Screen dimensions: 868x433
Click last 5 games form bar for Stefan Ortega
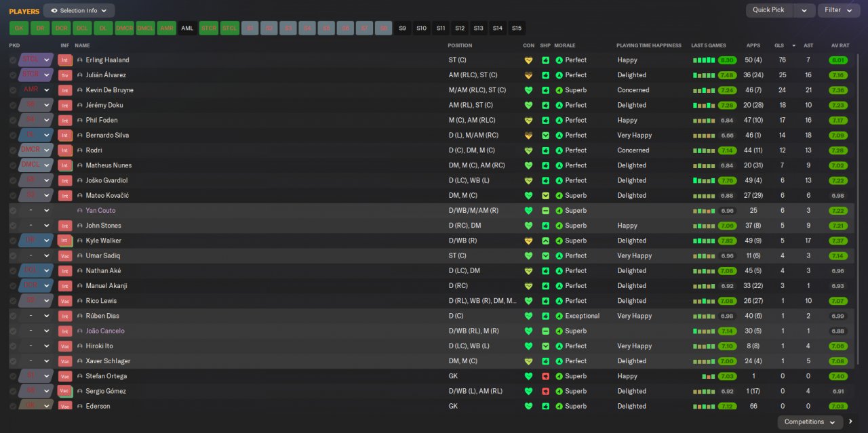click(709, 376)
